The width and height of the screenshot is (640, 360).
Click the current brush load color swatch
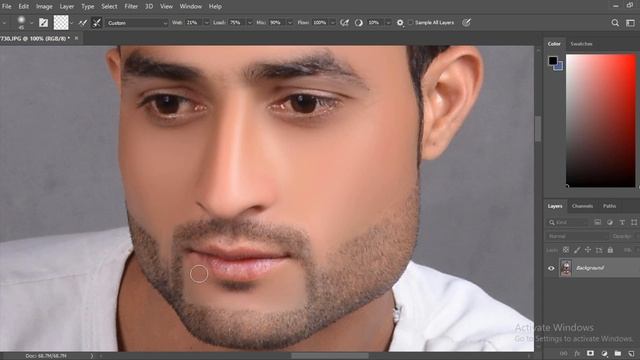click(x=61, y=22)
